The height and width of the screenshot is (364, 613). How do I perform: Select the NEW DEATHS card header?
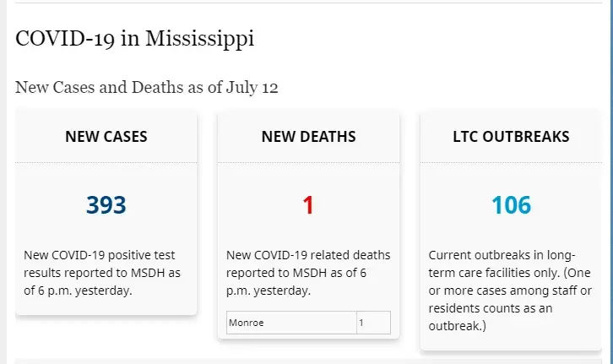[x=308, y=136]
